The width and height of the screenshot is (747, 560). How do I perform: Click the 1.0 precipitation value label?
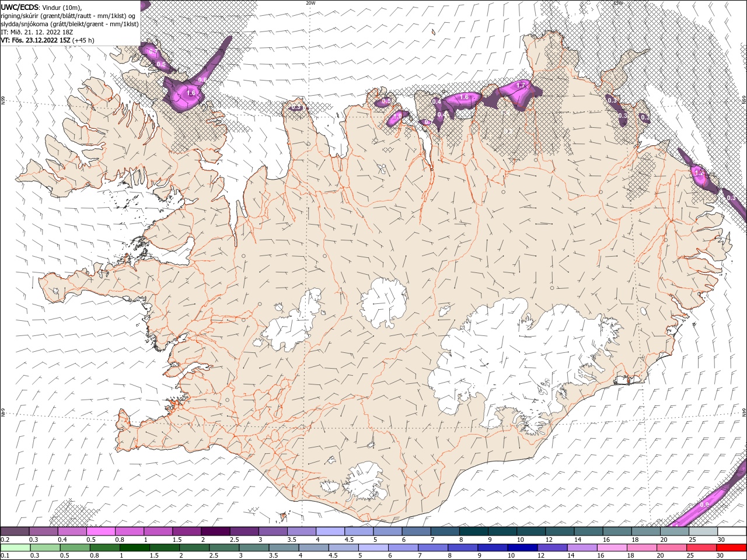398,116
